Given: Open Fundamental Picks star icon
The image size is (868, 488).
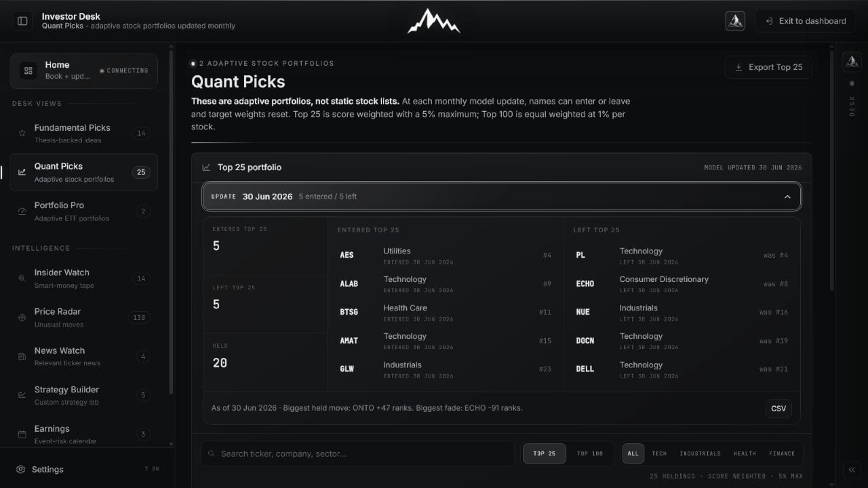Looking at the screenshot, I should [22, 134].
